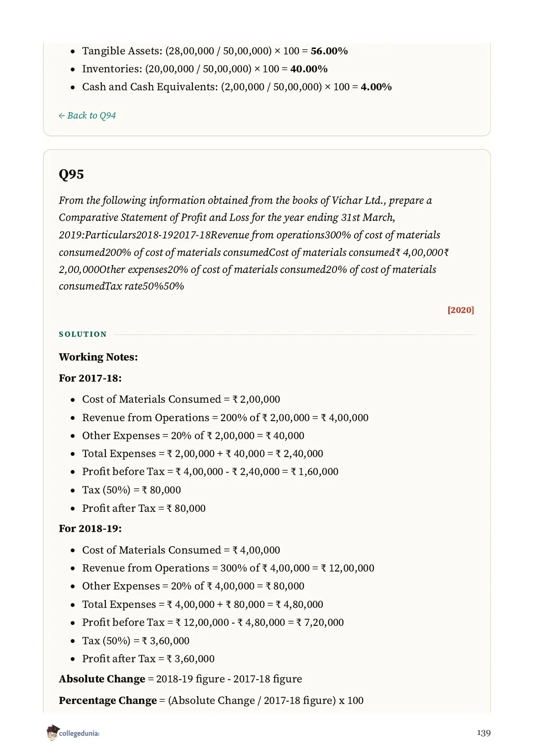Click the For 2017-18 subheading
Image resolution: width=534 pixels, height=756 pixels.
[x=90, y=378]
